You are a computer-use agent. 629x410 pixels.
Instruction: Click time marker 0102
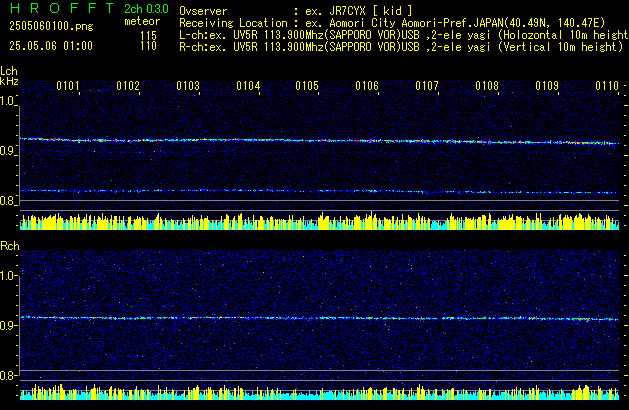click(x=128, y=86)
